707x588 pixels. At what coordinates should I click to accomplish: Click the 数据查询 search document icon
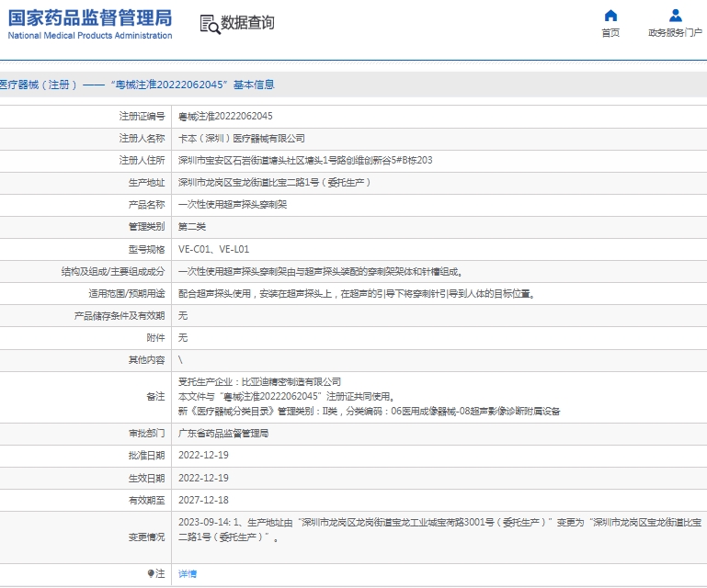pos(210,24)
